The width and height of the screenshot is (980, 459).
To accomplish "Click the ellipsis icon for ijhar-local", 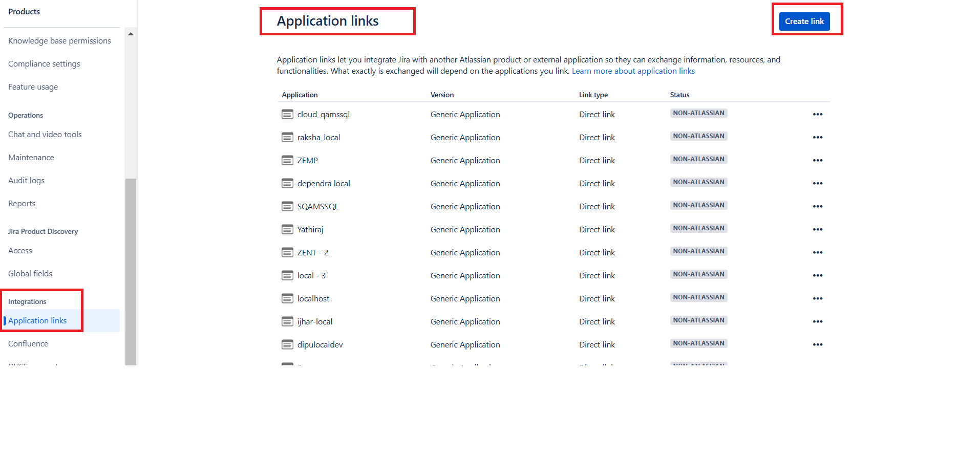I will pyautogui.click(x=817, y=321).
